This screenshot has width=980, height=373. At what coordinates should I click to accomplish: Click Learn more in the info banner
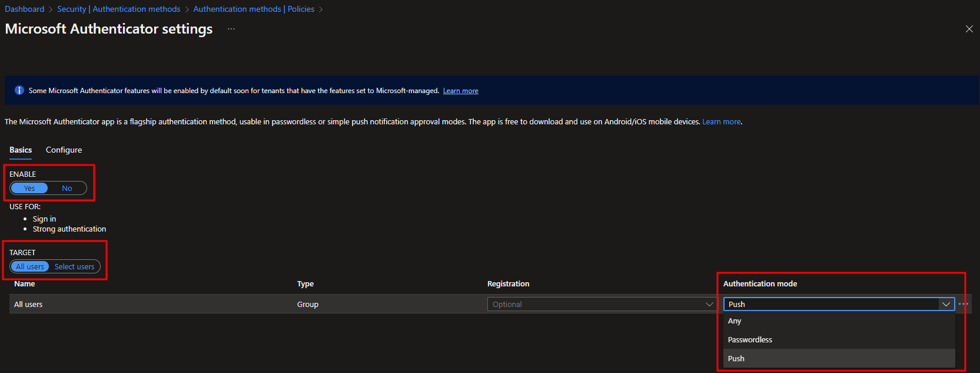pyautogui.click(x=460, y=91)
